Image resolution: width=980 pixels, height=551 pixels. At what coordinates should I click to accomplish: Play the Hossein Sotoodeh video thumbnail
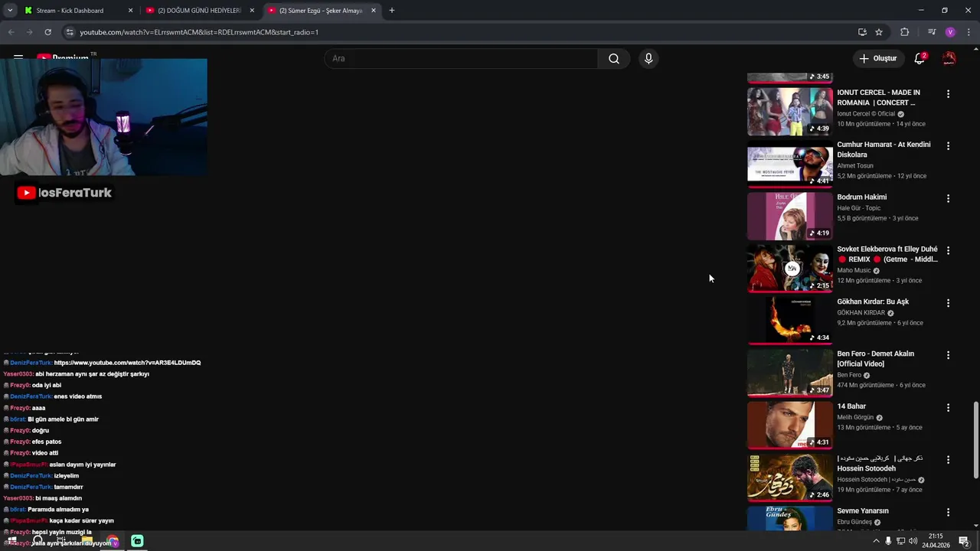click(x=789, y=478)
